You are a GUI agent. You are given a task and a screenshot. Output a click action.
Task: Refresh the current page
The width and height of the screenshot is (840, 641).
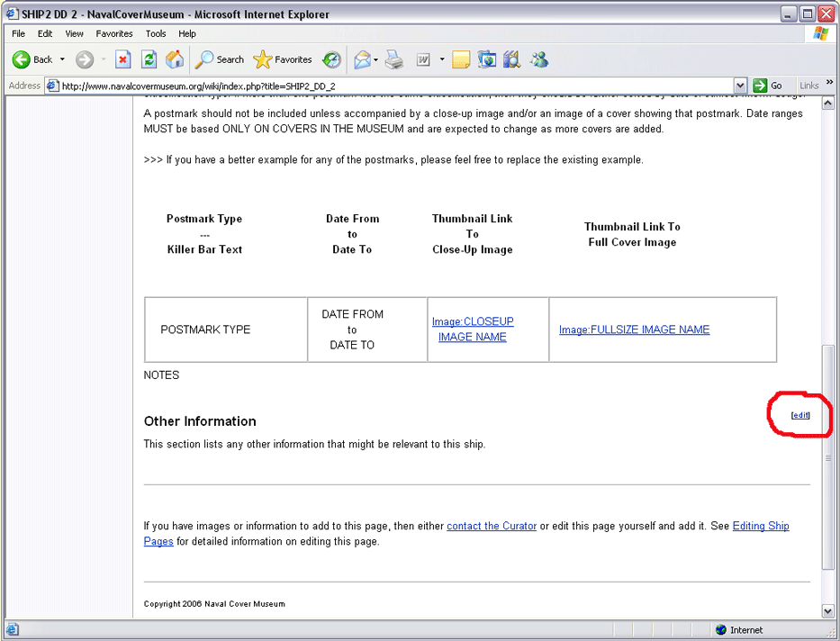pos(149,59)
